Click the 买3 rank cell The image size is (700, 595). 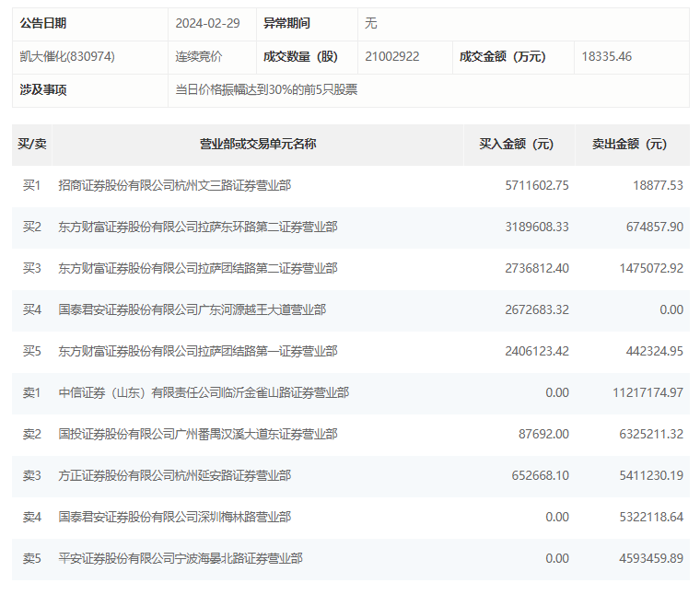pos(31,268)
